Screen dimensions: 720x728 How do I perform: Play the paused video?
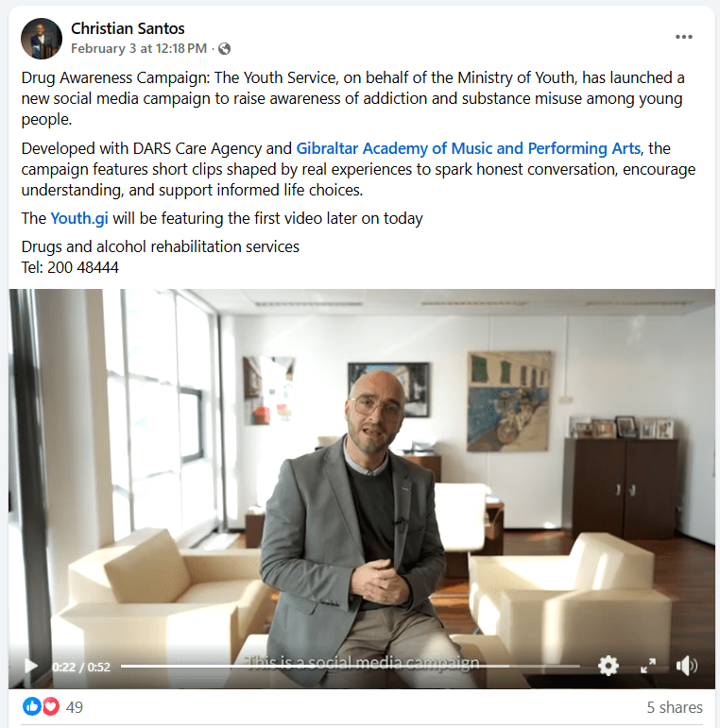[30, 666]
